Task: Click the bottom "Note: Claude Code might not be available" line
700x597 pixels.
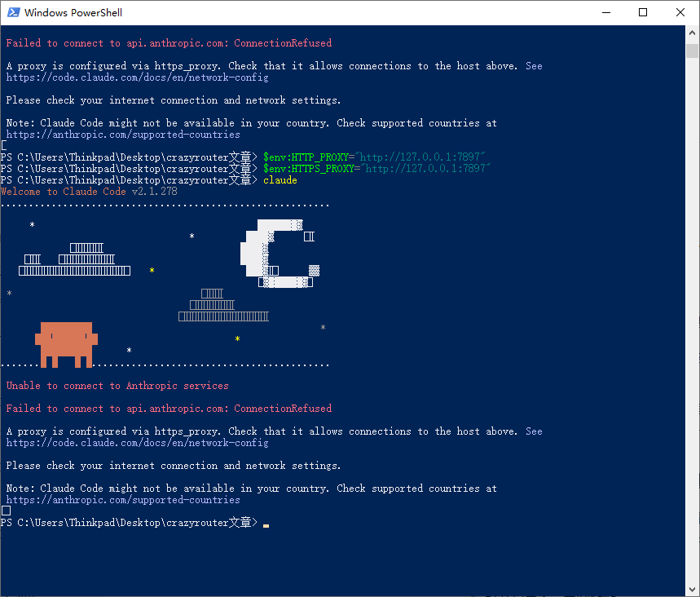Action: (251, 489)
